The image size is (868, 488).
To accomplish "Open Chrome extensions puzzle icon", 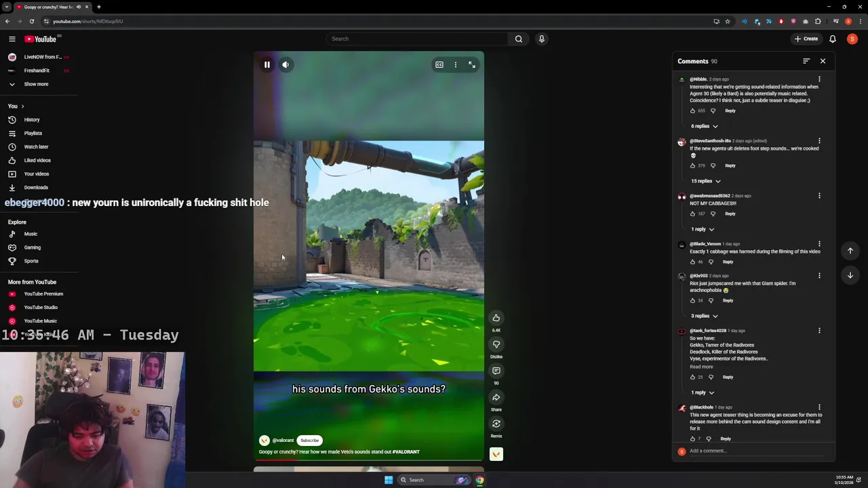I will coord(818,21).
